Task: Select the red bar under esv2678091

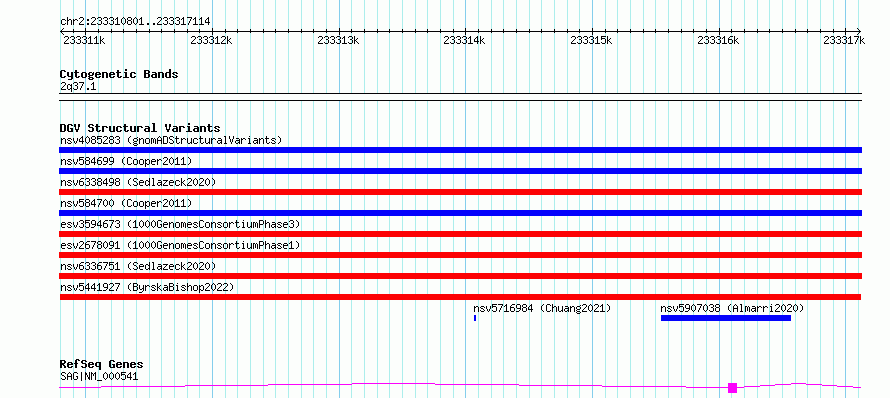Action: pyautogui.click(x=460, y=255)
